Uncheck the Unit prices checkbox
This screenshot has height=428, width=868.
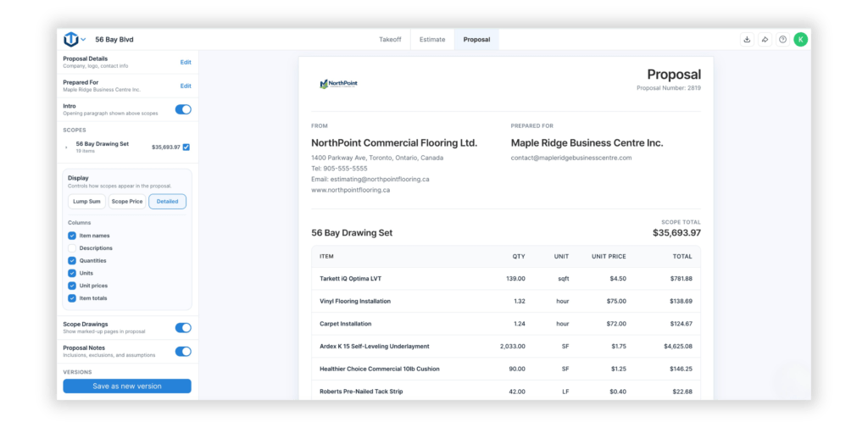click(x=72, y=286)
